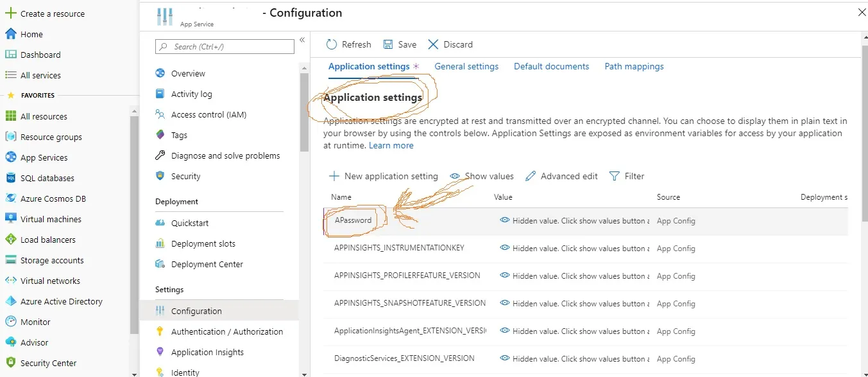Switch to the General settings tab
This screenshot has width=868, height=377.
coord(466,66)
